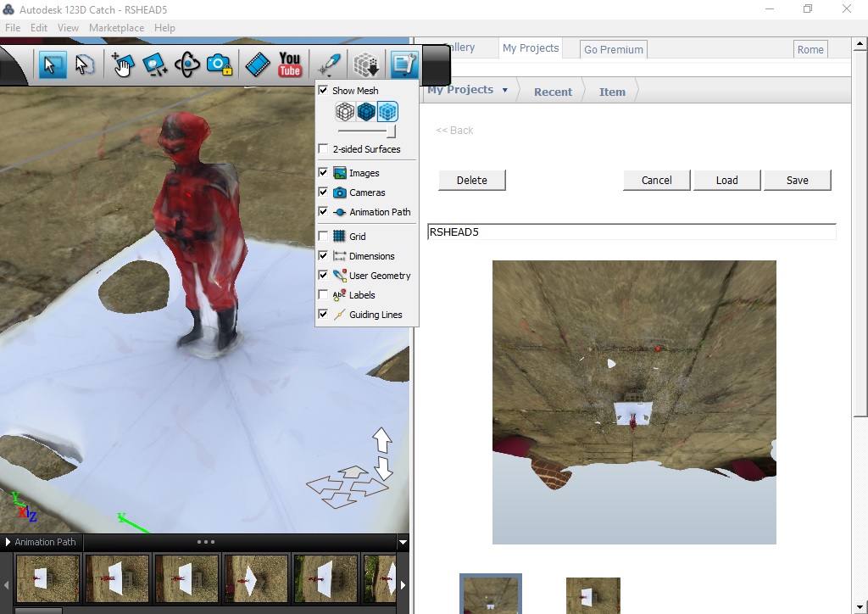Toggle the Images checkbox
The width and height of the screenshot is (868, 614).
323,173
